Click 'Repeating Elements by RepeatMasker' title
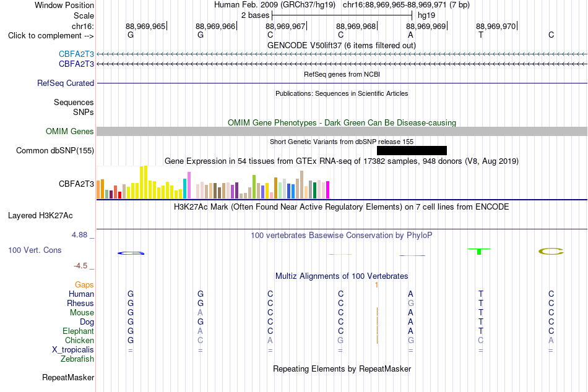The image size is (588, 392). [x=342, y=369]
